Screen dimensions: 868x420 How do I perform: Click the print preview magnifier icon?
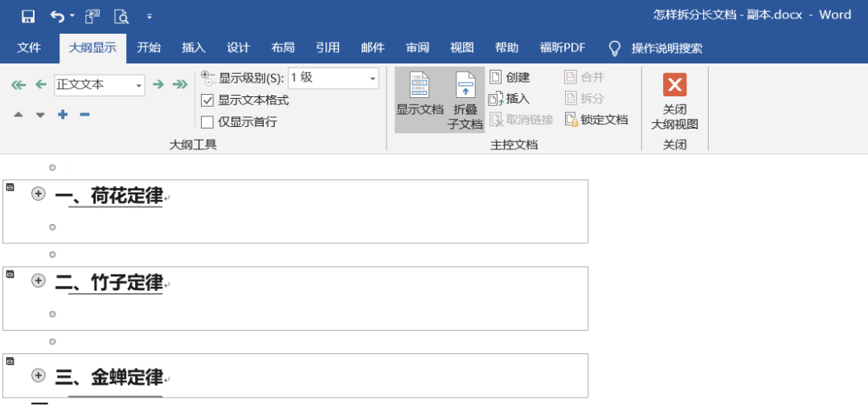click(x=121, y=17)
